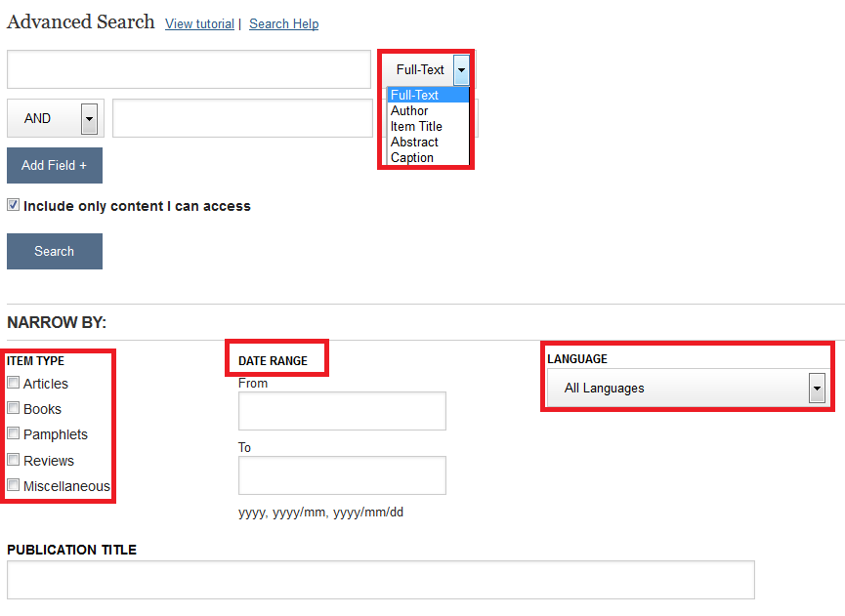Check the Books checkbox
845x616 pixels.
click(13, 407)
